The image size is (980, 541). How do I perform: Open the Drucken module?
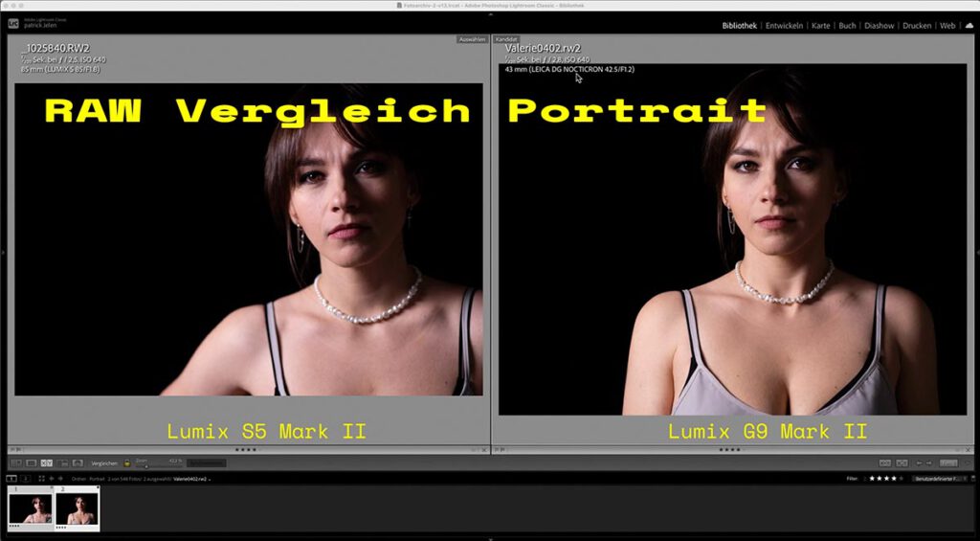[917, 26]
